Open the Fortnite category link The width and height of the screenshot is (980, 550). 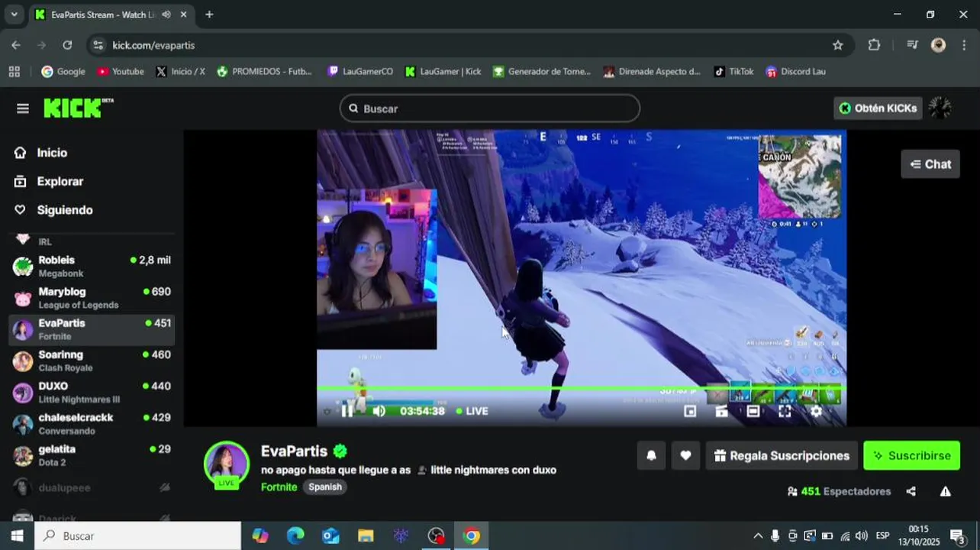point(279,487)
